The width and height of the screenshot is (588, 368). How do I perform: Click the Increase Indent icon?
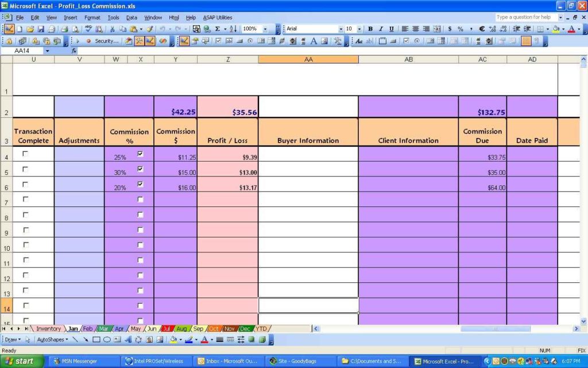click(527, 29)
